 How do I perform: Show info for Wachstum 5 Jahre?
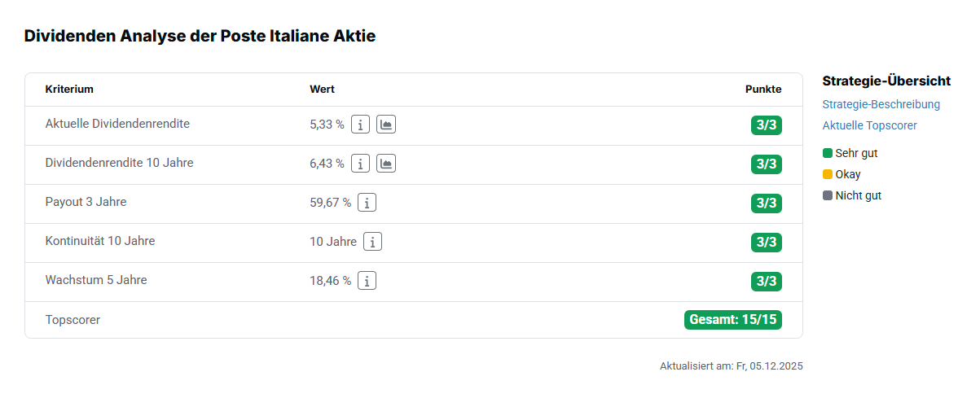367,281
